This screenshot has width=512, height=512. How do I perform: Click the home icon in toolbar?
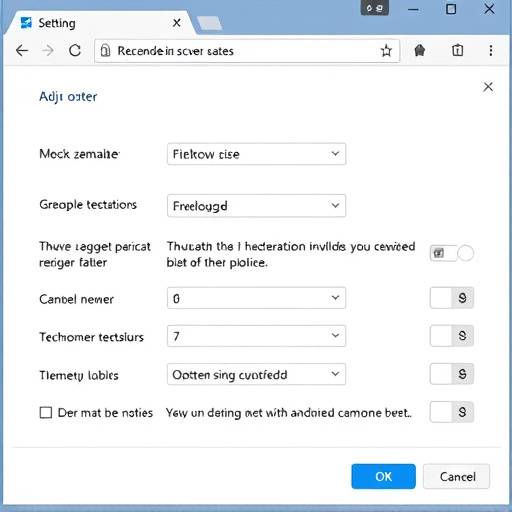point(420,51)
